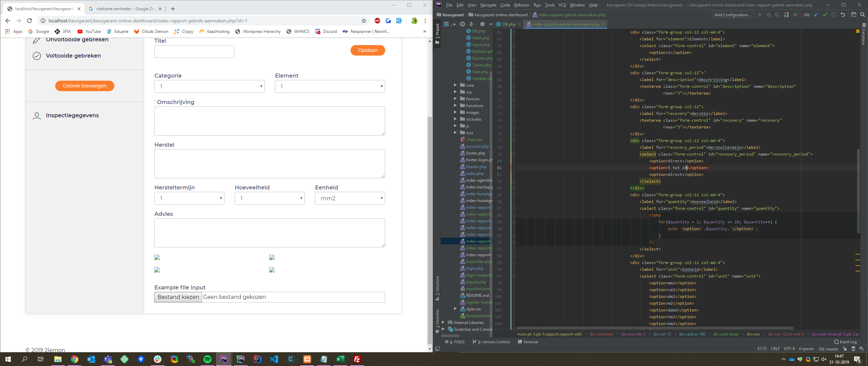Open Project panel settings gear
Screen dimensions: 868x366
click(482, 24)
